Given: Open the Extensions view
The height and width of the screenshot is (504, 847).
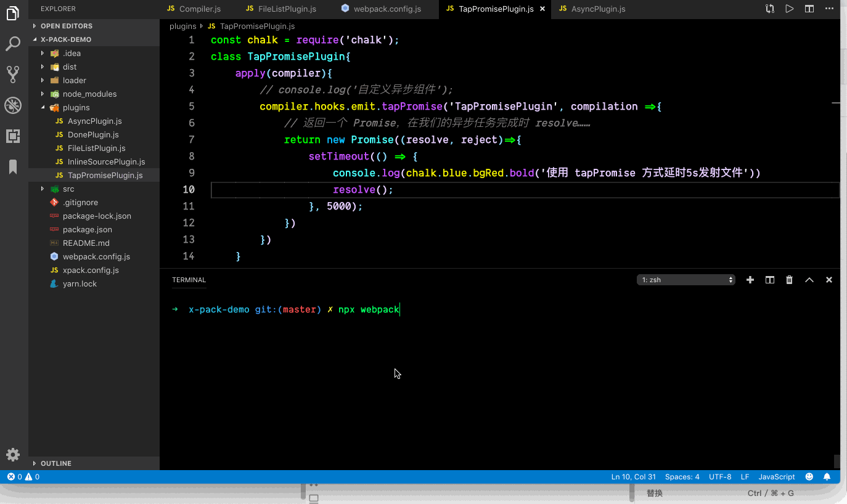Looking at the screenshot, I should (x=13, y=136).
